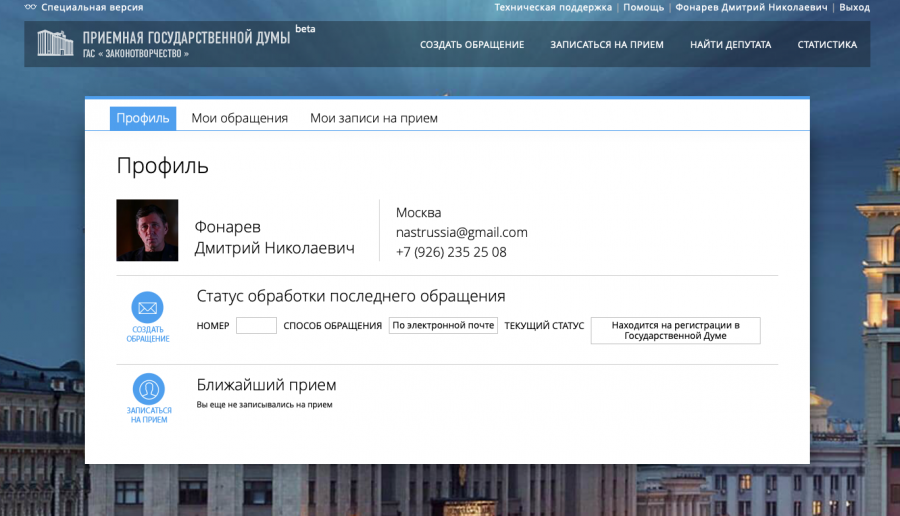Image resolution: width=900 pixels, height=516 pixels.
Task: Click the city text Москва
Action: 418,212
